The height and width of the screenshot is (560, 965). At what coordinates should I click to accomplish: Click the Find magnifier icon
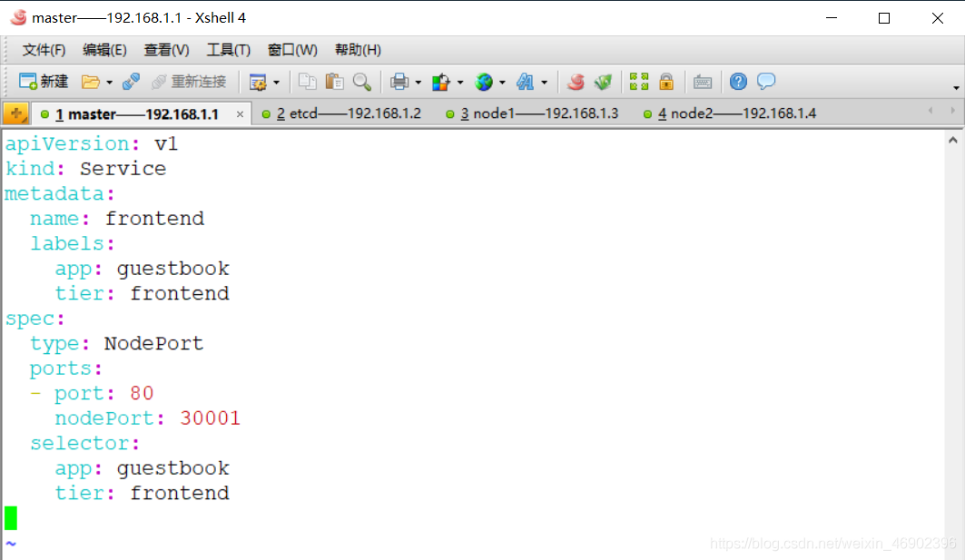pyautogui.click(x=362, y=81)
